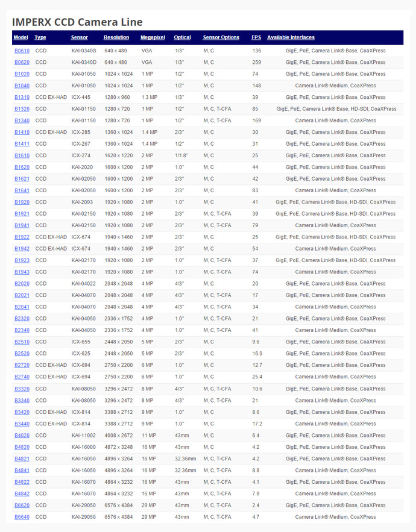The height and width of the screenshot is (532, 416).
Task: Open the B1310 model link
Action: [22, 98]
